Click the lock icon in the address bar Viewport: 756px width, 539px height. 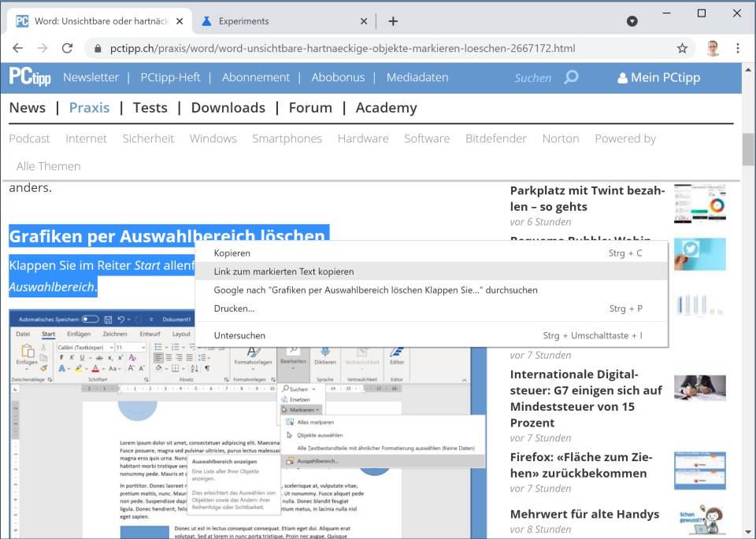(x=98, y=49)
